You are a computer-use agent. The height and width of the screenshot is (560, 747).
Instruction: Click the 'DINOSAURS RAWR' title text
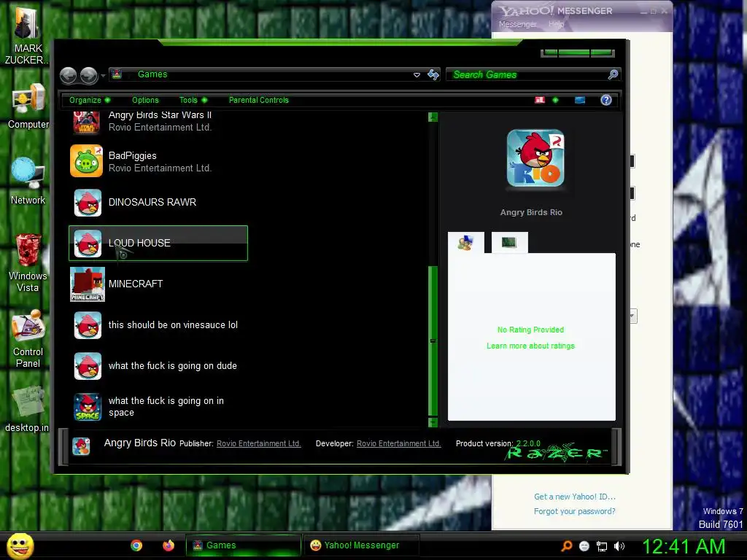coord(152,203)
